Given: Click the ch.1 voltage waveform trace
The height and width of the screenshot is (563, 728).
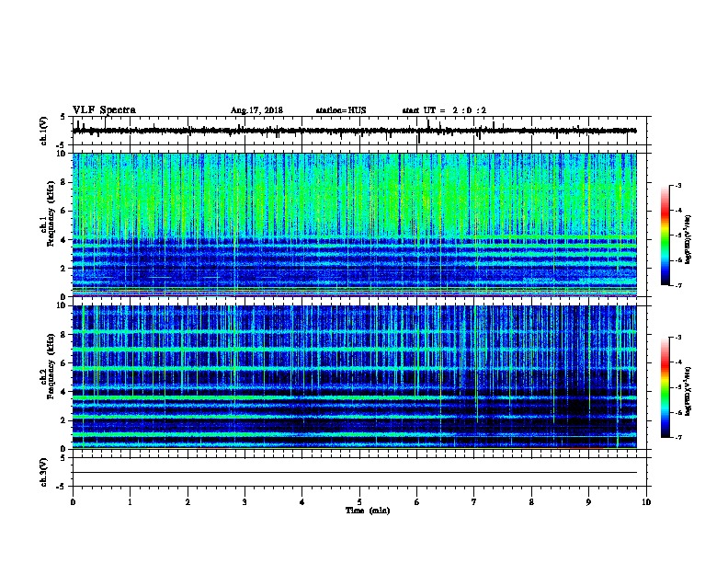Looking at the screenshot, I should (354, 131).
